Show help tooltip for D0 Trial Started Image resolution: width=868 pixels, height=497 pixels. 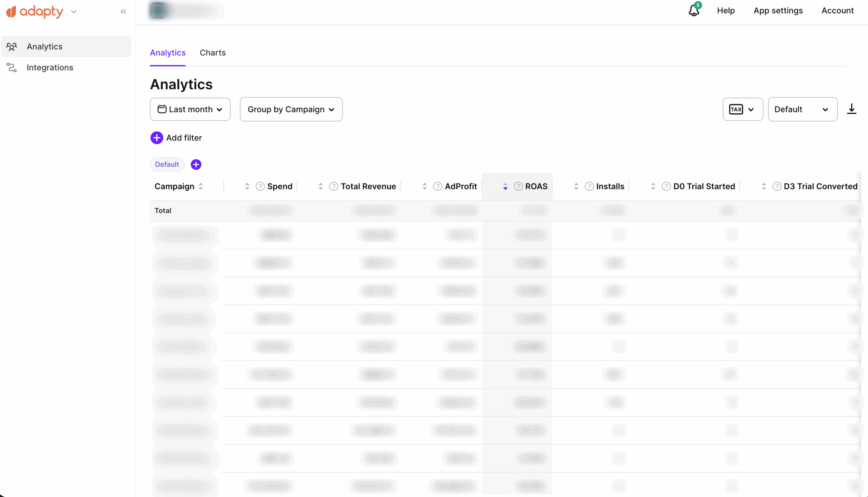[x=666, y=186]
